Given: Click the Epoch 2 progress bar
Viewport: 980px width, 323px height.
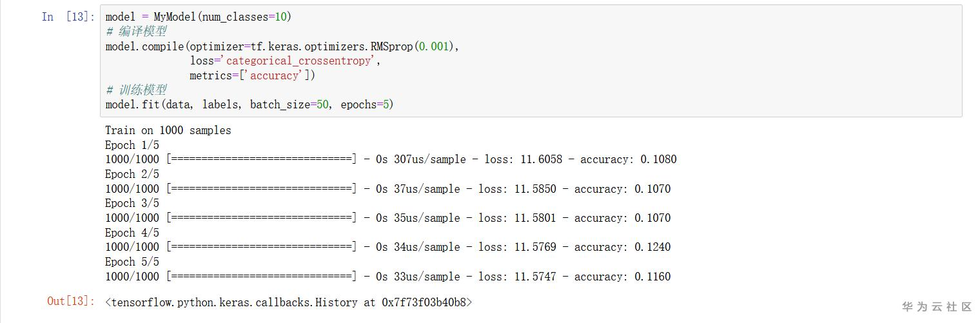Looking at the screenshot, I should click(x=261, y=189).
